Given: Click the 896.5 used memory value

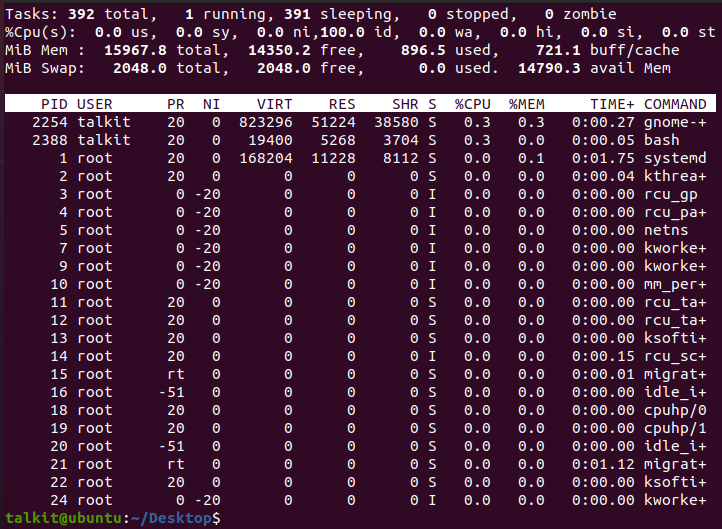Looking at the screenshot, I should coord(423,50).
